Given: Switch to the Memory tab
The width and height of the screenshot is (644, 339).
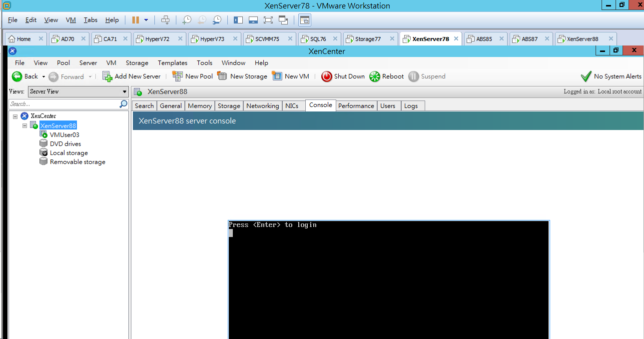Looking at the screenshot, I should (200, 106).
